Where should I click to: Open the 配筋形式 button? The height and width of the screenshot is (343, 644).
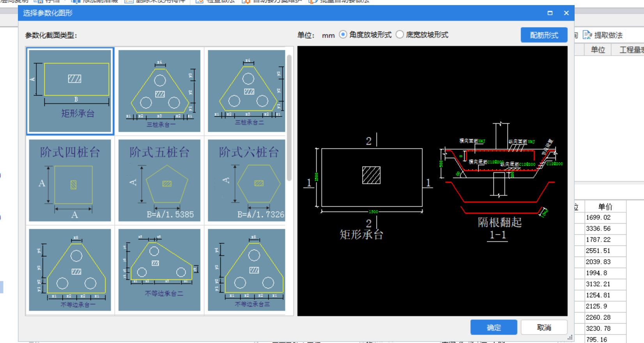point(544,35)
